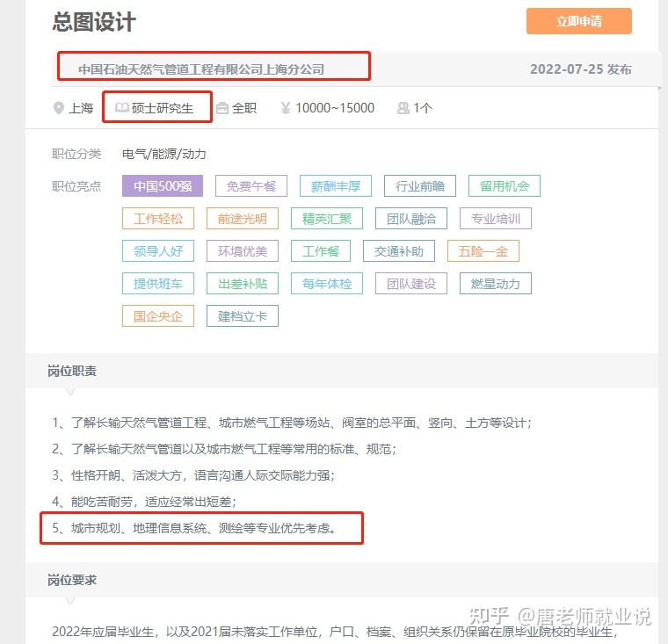Choose the 工作餐 tag
Image resolution: width=668 pixels, height=644 pixels.
click(x=320, y=251)
